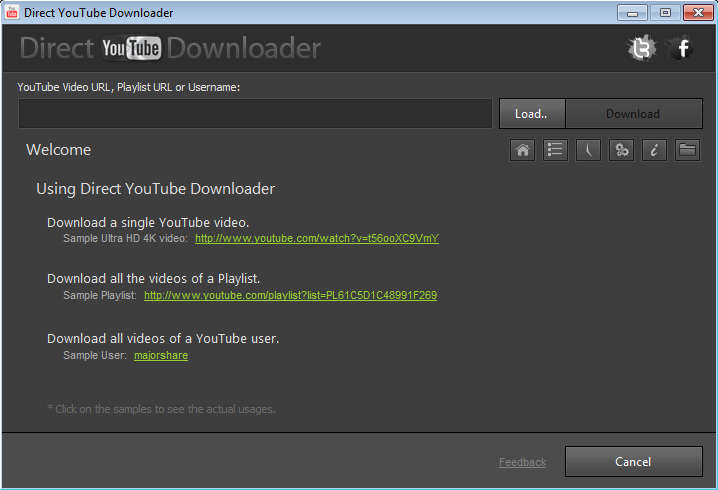718x490 pixels.
Task: Click 'Using Direct YouTube Downloader' heading
Action: (156, 189)
